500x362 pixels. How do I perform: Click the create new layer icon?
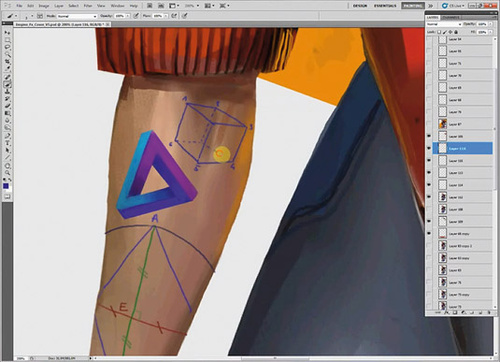click(480, 313)
